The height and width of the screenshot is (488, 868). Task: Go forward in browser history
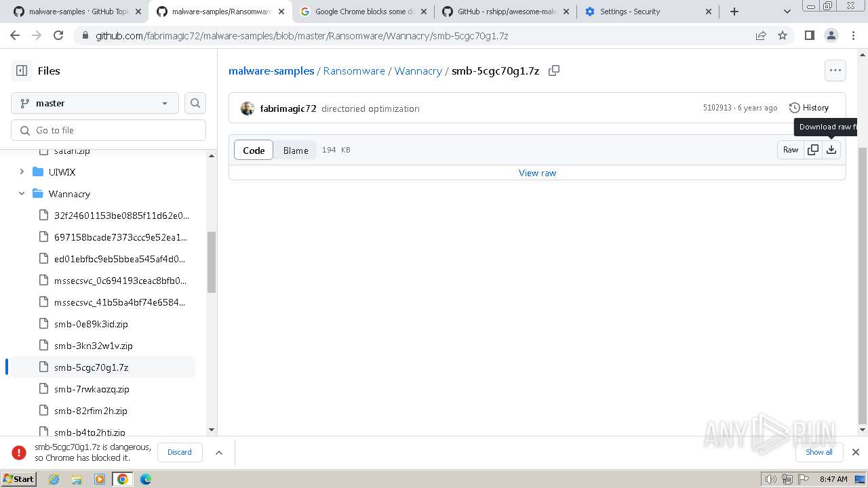[37, 35]
